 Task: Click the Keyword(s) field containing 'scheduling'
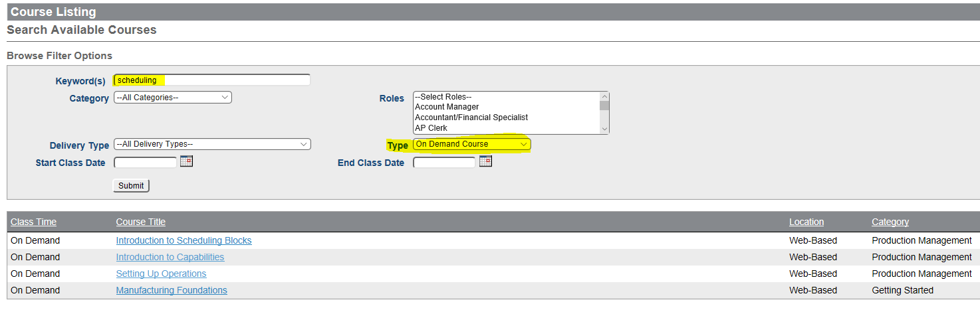[212, 80]
